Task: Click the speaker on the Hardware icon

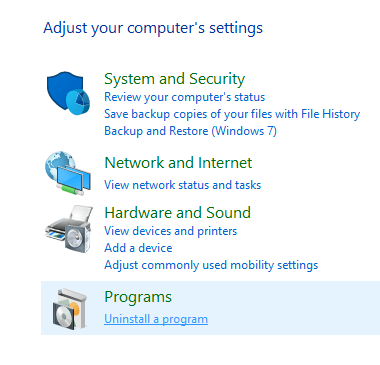Action: (76, 237)
